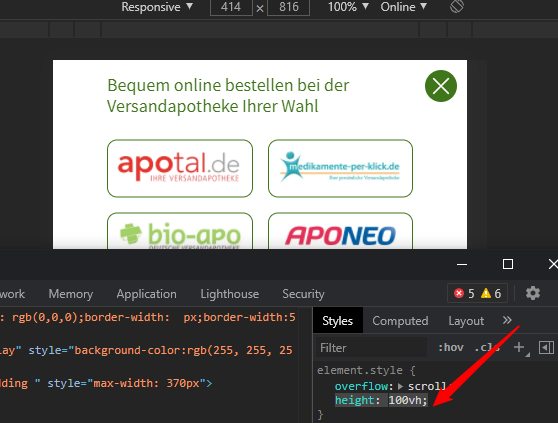558x423 pixels.
Task: Click the yellow warning count icon
Action: tap(486, 294)
